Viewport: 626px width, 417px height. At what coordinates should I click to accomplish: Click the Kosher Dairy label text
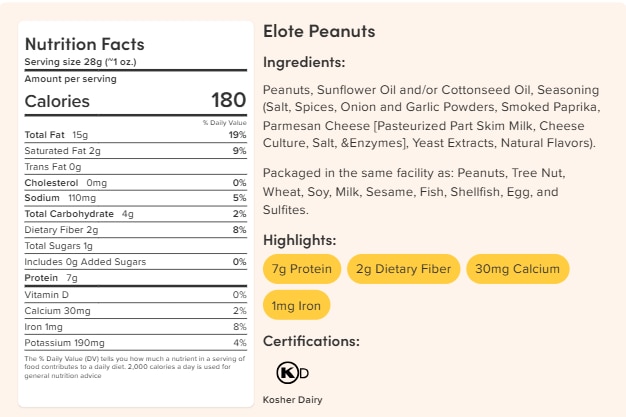point(293,401)
